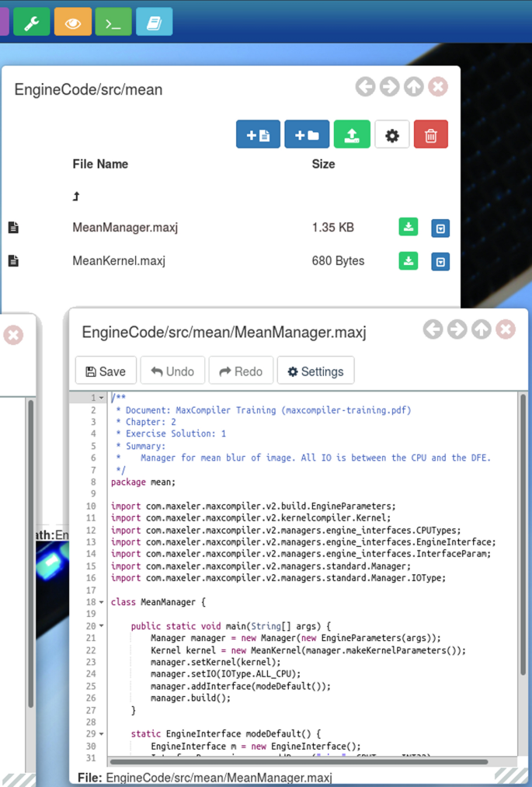Place cursor on 'package mean;' line
Screen dimensions: 532x787
[143, 482]
